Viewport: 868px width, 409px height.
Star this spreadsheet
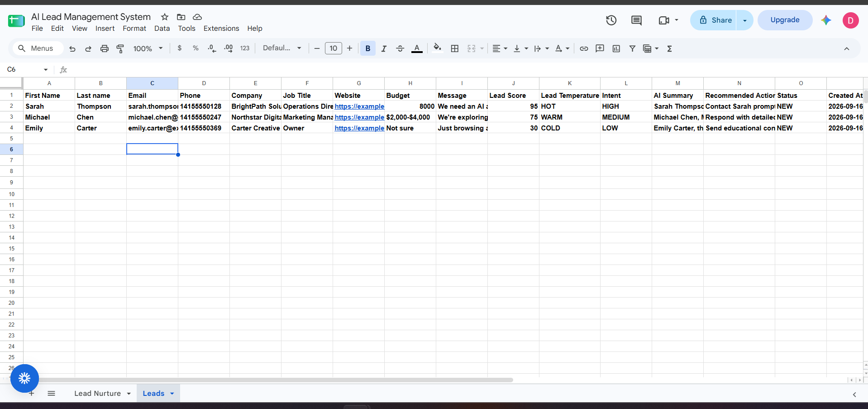165,17
